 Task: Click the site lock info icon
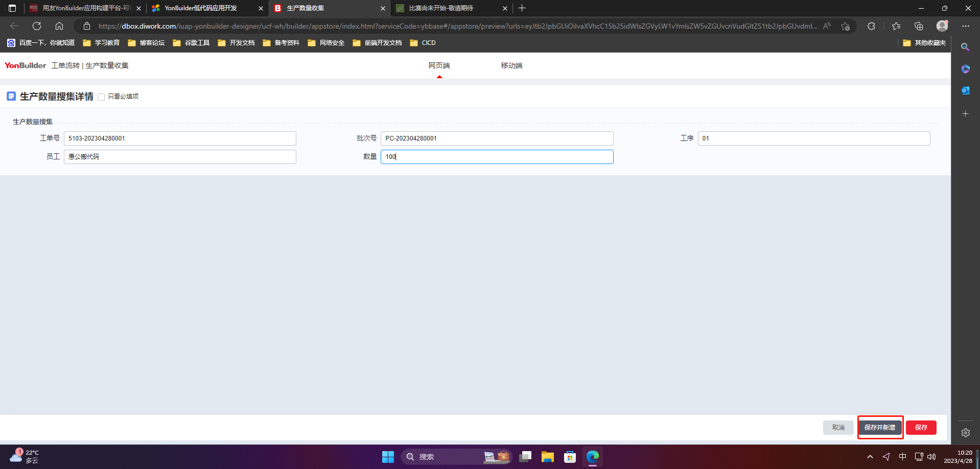coord(87,26)
